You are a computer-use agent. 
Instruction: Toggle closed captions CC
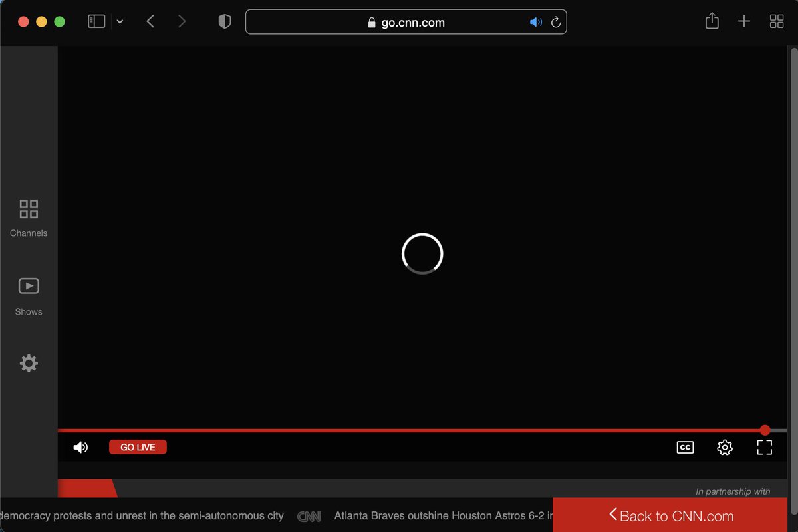[x=685, y=448]
